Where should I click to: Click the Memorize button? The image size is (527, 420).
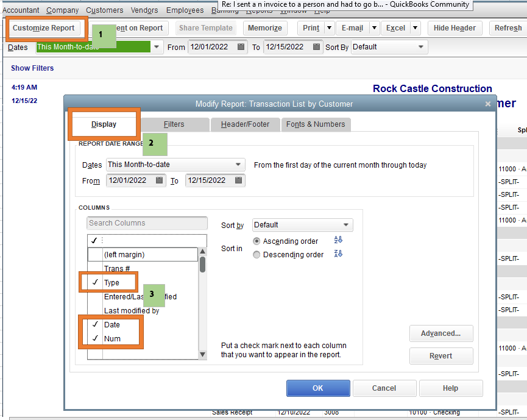[265, 28]
